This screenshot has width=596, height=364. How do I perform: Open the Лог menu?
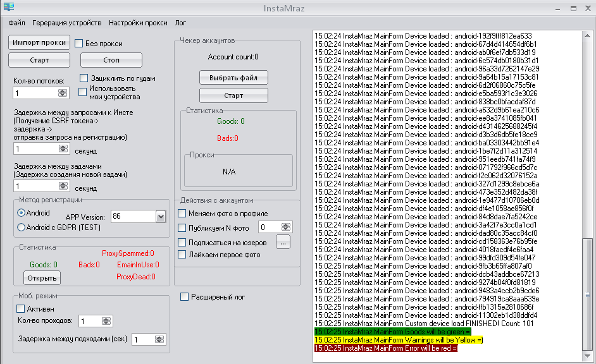tap(180, 23)
